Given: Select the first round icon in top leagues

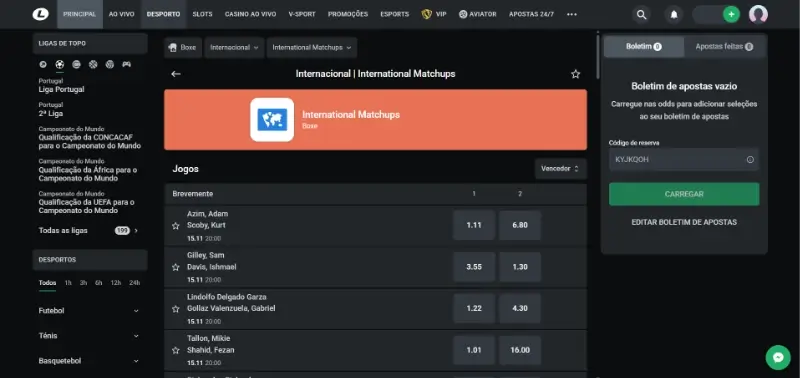Looking at the screenshot, I should pyautogui.click(x=43, y=64).
